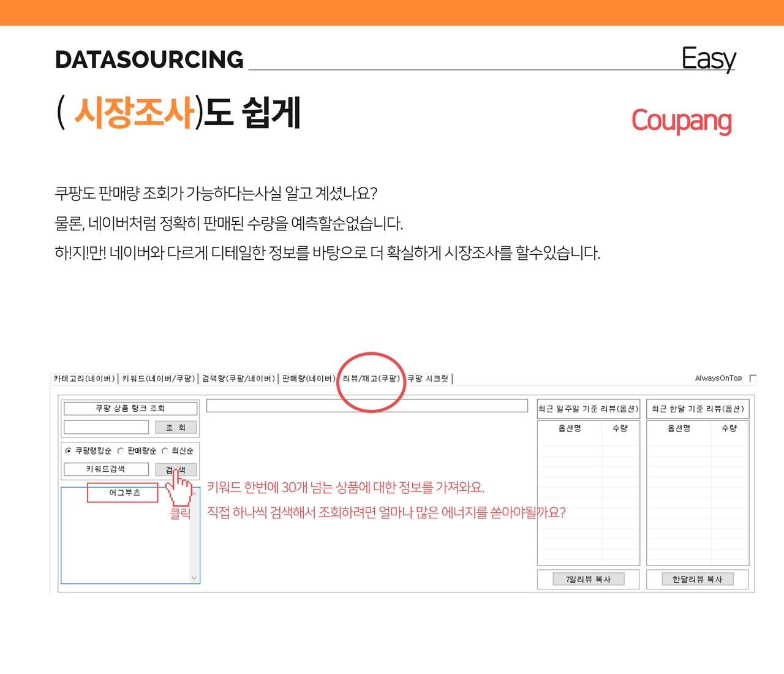Click the 조회 button
This screenshot has height=674, width=784.
click(x=176, y=428)
